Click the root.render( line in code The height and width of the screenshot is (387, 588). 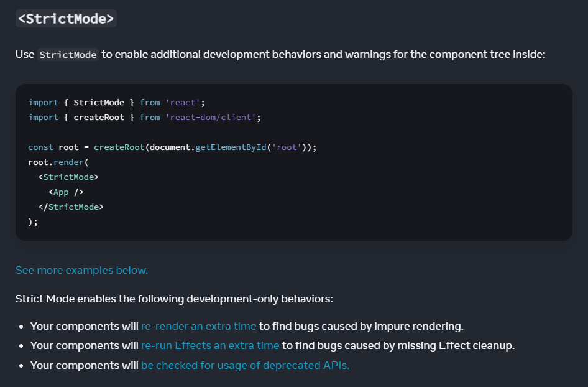pos(59,162)
